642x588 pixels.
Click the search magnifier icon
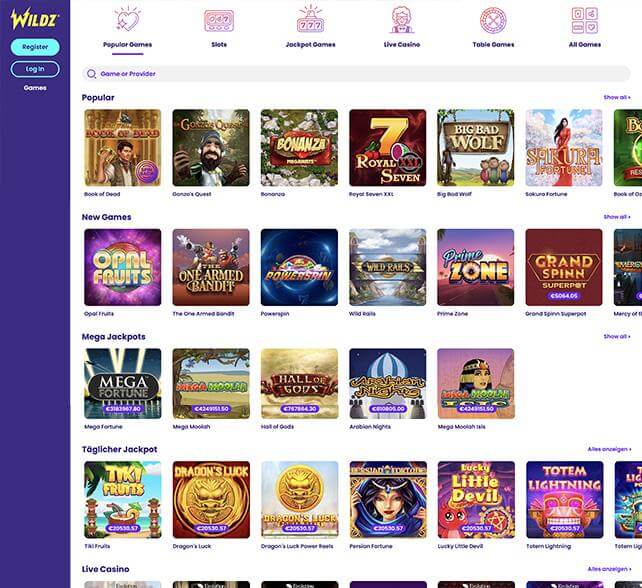tap(92, 74)
